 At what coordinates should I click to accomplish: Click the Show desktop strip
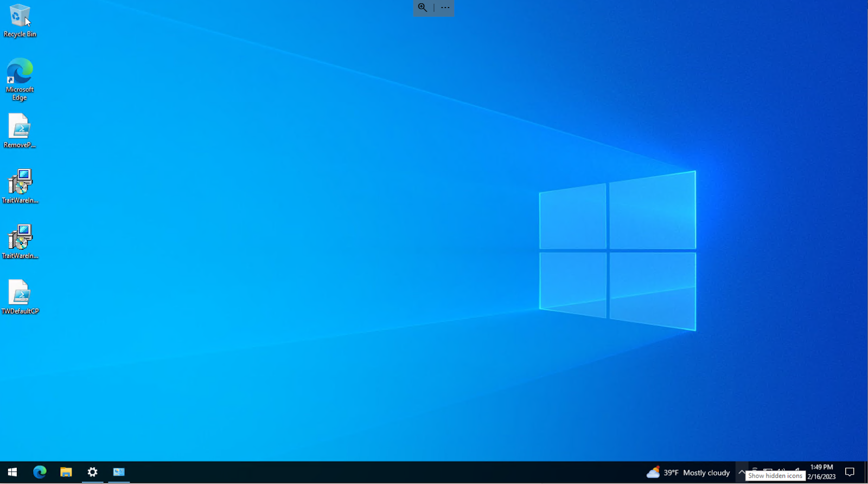(866, 472)
